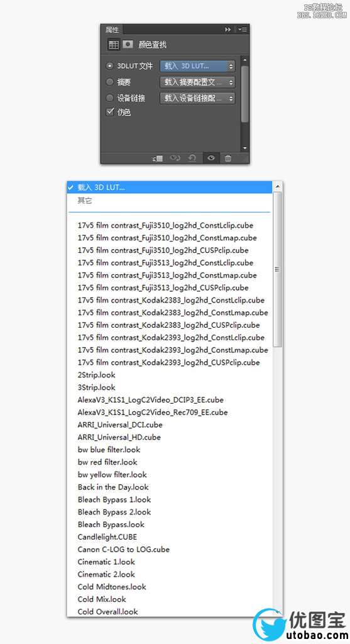The width and height of the screenshot is (350, 644).
Task: Select the 摘要 radio button
Action: tap(109, 82)
